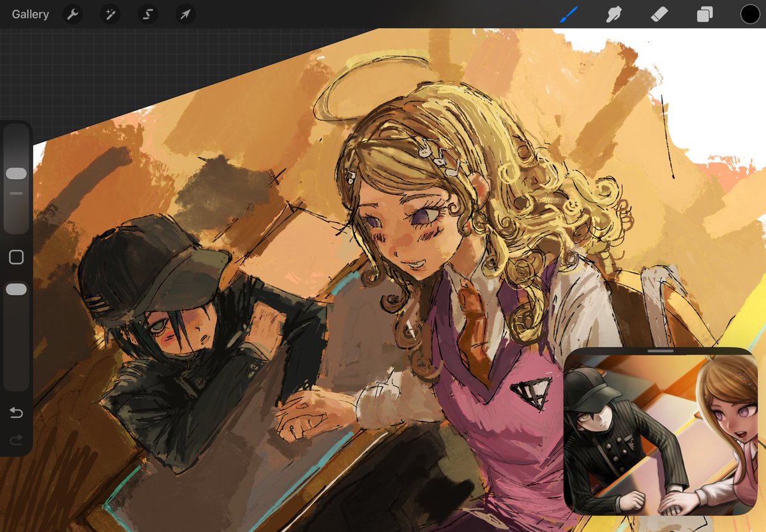Tap the reference window top drag handle
This screenshot has width=766, height=532.
[661, 350]
